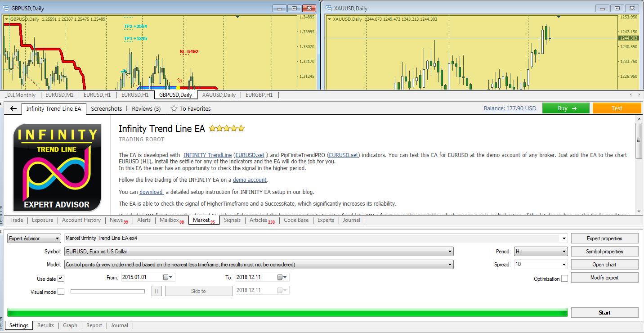Click the pause button beside the speed slider
Image resolution: width=644 pixels, height=333 pixels.
pyautogui.click(x=156, y=291)
